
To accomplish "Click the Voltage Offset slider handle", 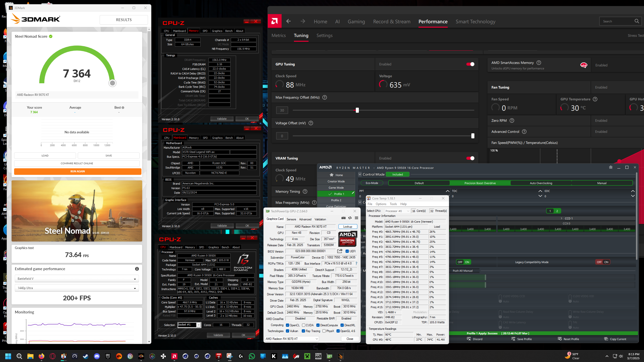I will coord(473,136).
